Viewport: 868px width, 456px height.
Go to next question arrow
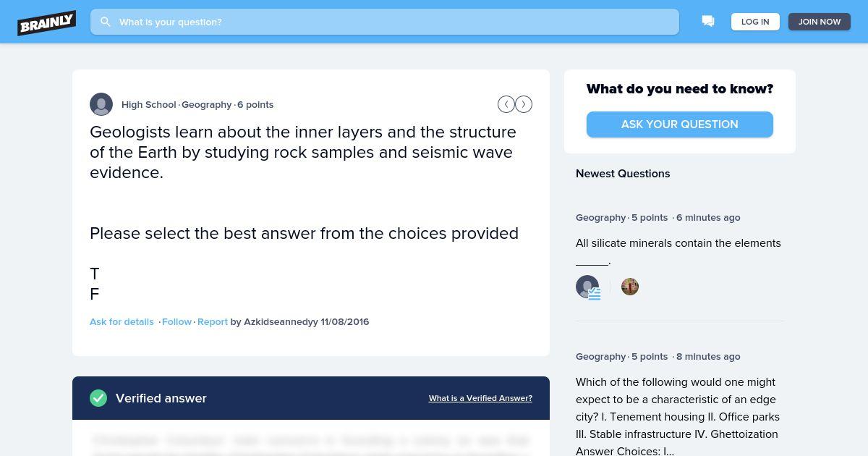click(524, 104)
